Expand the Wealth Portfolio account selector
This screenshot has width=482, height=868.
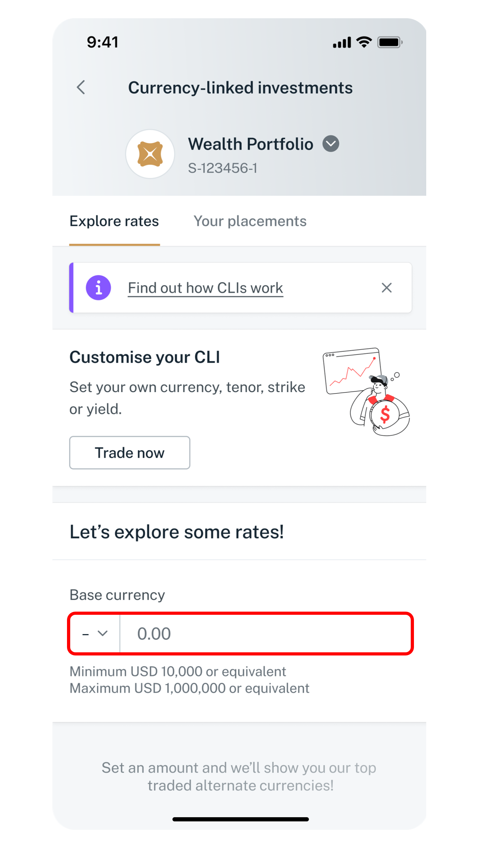click(331, 144)
